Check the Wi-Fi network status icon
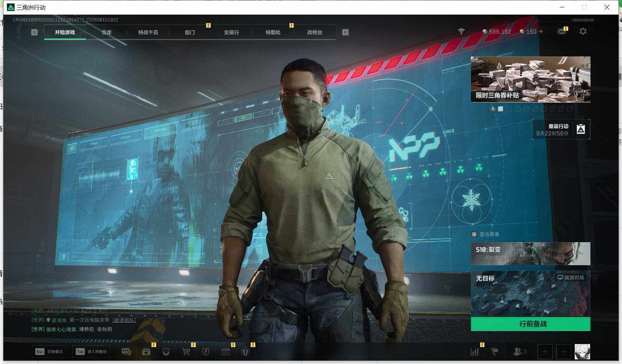This screenshot has height=364, width=622. pyautogui.click(x=461, y=32)
